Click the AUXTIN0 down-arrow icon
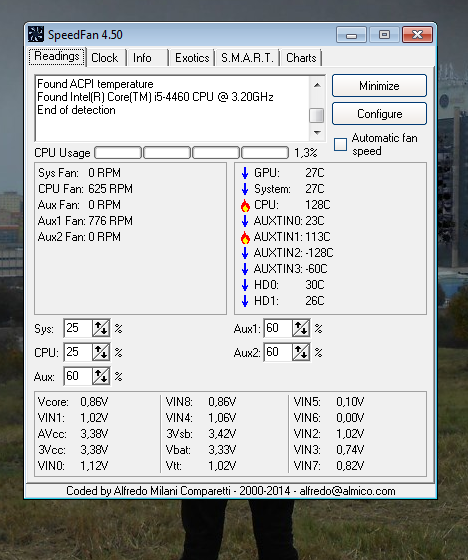This screenshot has width=468, height=560. coord(245,221)
